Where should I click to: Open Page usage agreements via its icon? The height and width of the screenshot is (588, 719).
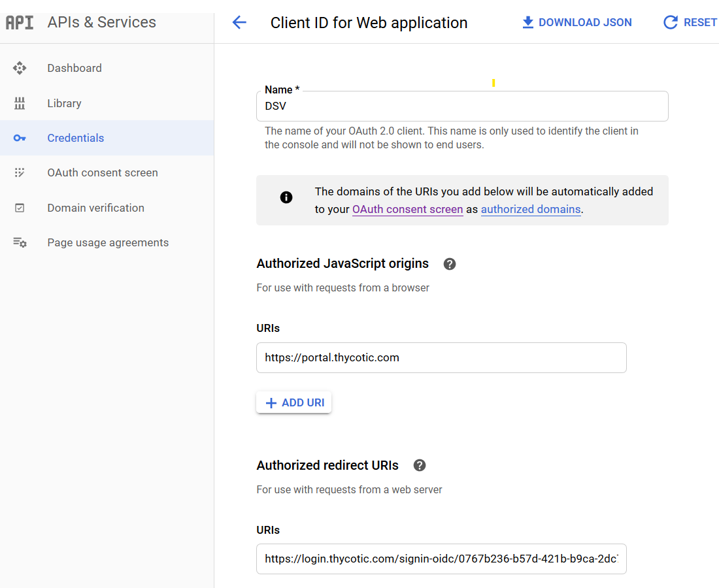20,242
